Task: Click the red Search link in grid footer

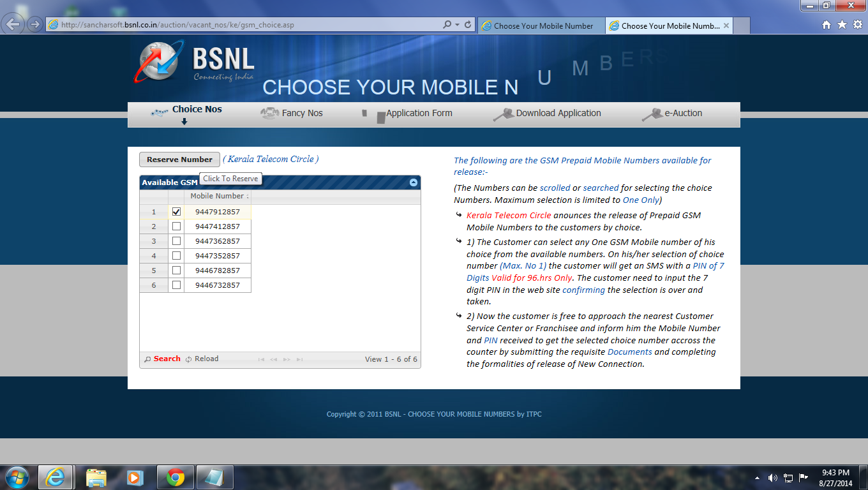Action: click(167, 359)
